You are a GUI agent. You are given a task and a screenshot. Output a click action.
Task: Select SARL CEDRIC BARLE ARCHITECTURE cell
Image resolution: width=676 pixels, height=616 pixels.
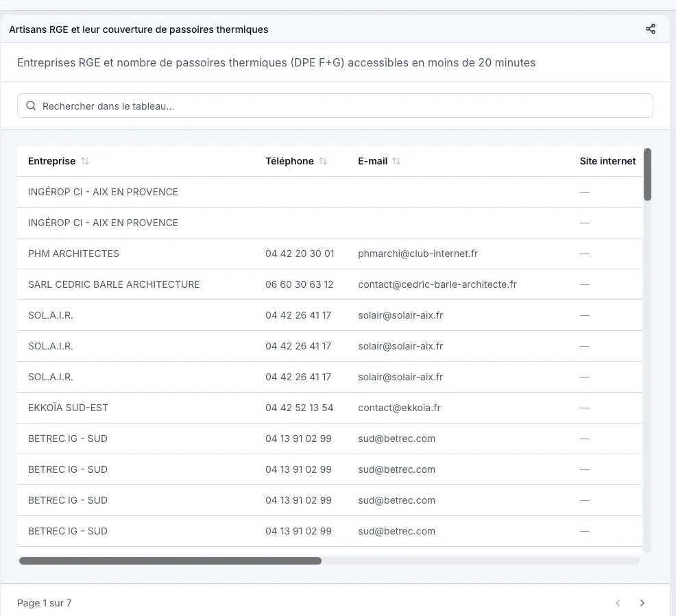[x=114, y=284]
